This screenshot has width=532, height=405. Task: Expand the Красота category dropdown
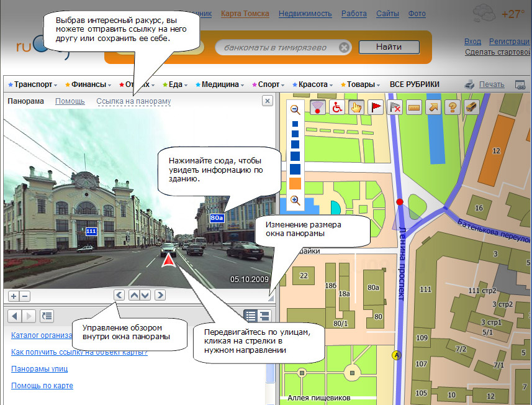tap(313, 84)
